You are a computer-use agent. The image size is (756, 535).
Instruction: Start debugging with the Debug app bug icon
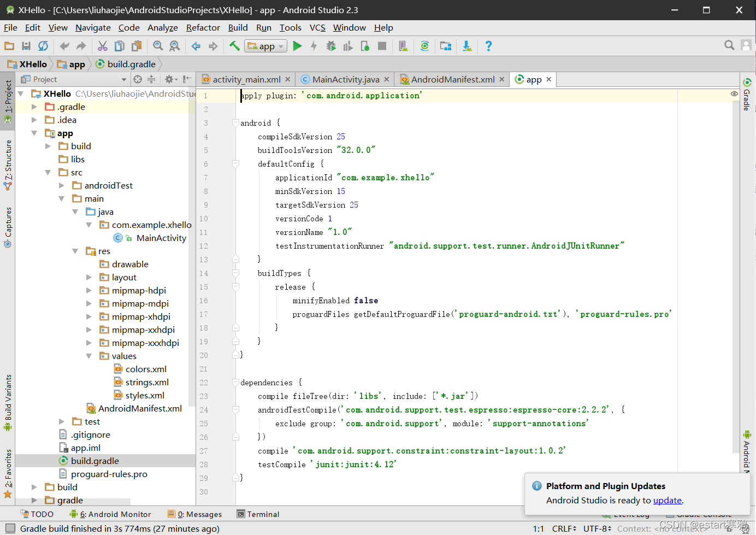[x=331, y=46]
